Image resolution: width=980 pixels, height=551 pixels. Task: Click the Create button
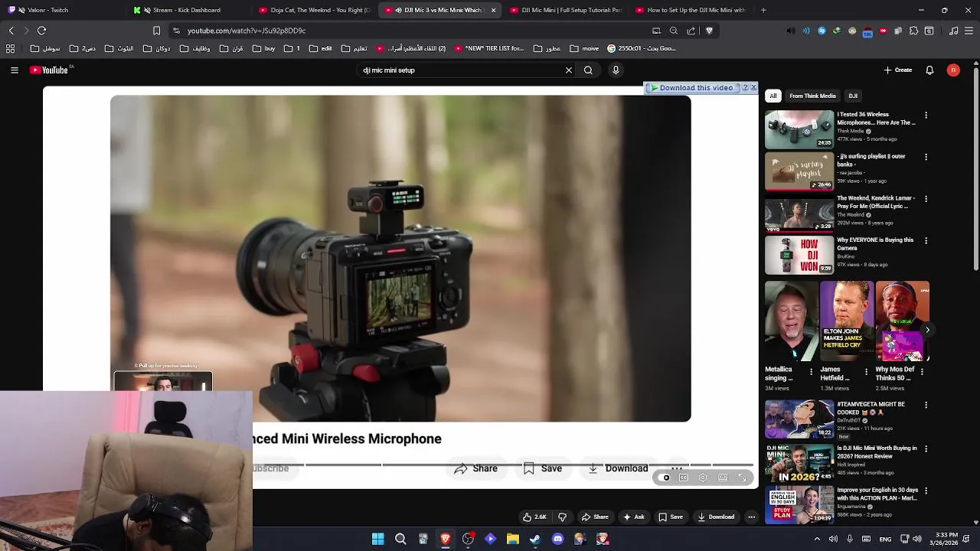click(x=898, y=70)
